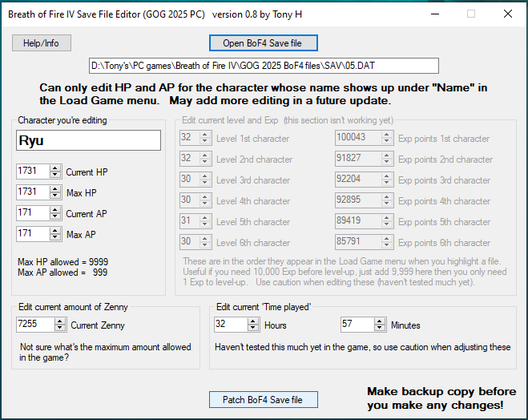
Task: Decrease Current Zenny with down arrow
Action: coord(60,328)
